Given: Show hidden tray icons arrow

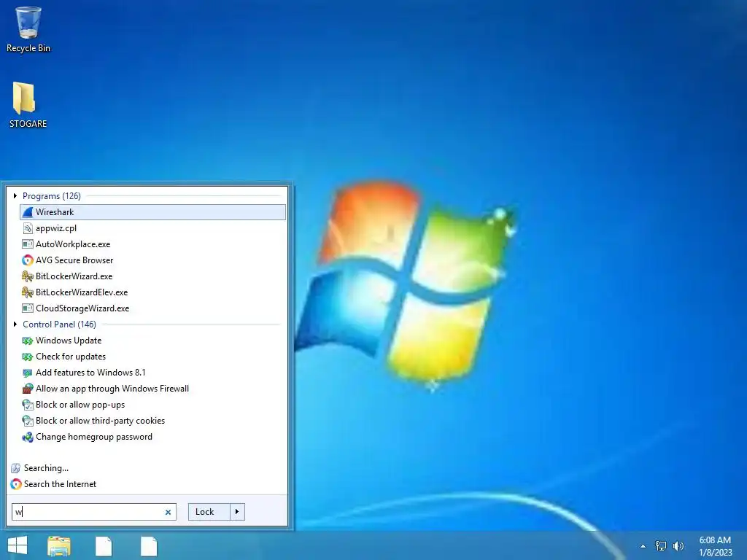Looking at the screenshot, I should coord(643,546).
